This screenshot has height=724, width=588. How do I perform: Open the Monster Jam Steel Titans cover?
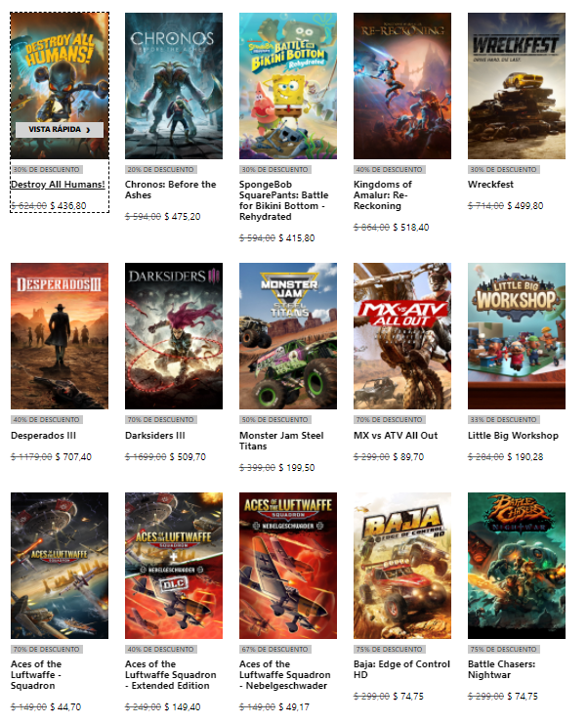(x=288, y=336)
